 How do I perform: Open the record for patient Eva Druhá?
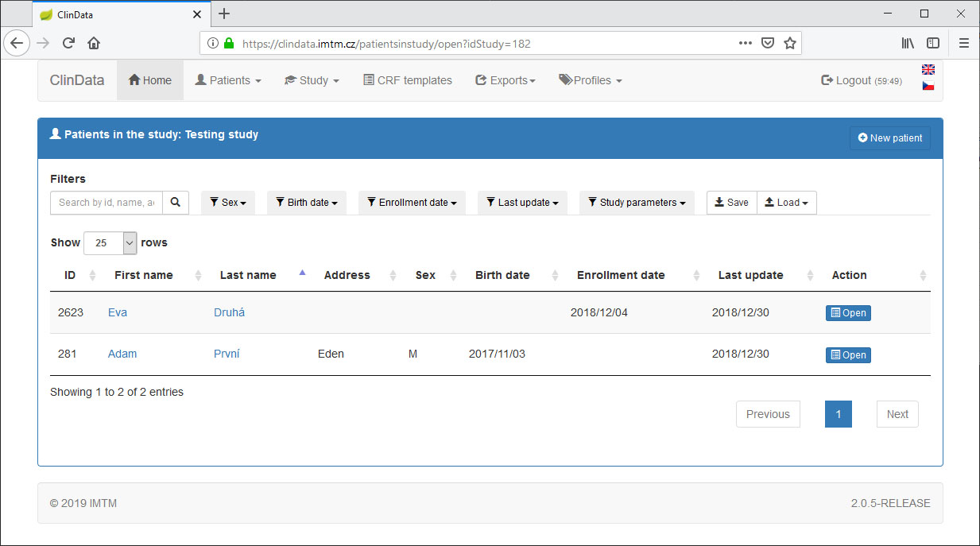pyautogui.click(x=848, y=313)
